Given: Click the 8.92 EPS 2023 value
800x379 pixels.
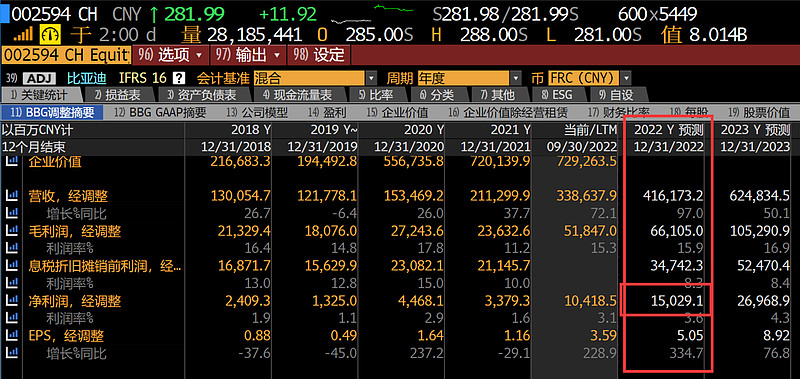Looking at the screenshot, I should (777, 336).
